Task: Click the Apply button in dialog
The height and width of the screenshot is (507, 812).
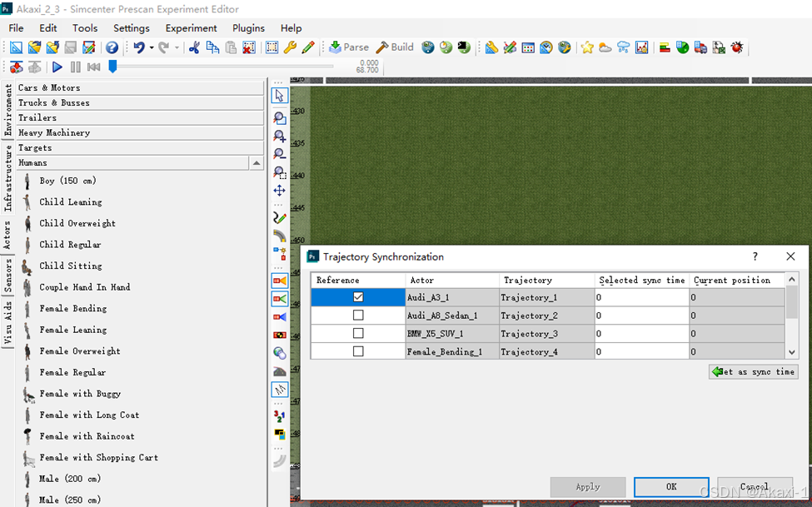Action: coord(588,487)
